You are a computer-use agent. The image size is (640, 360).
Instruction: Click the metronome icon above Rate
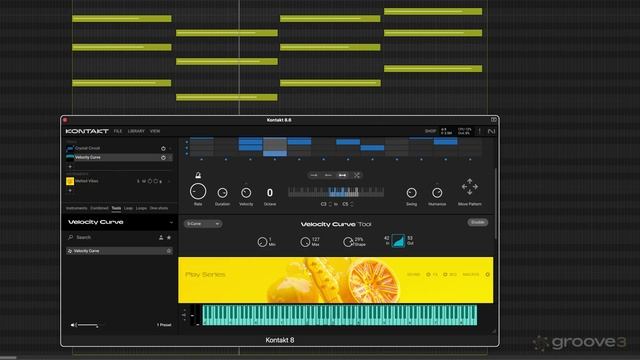tap(198, 175)
